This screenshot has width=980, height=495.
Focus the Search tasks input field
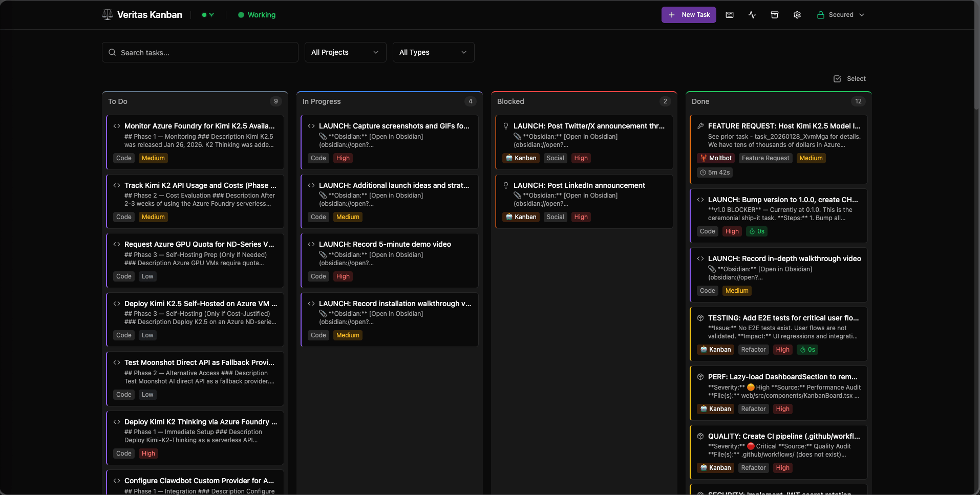[x=205, y=53]
